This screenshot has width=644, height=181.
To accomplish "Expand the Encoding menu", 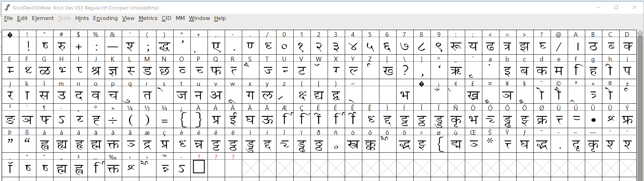I will click(x=105, y=18).
